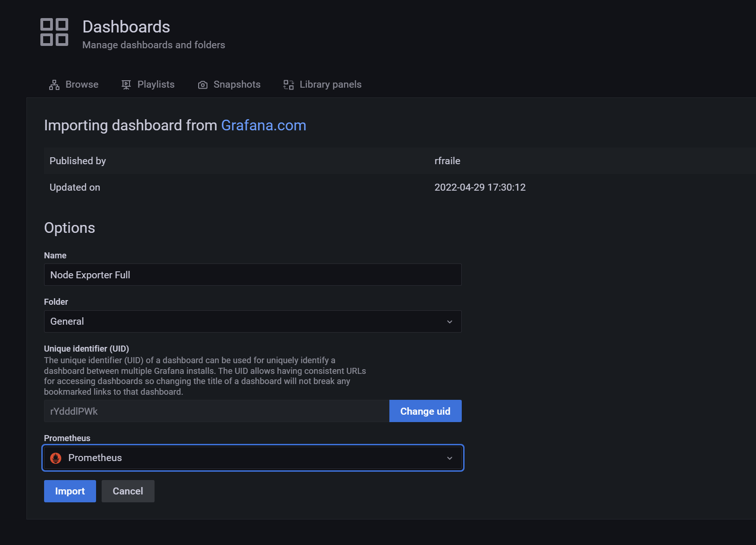Click the Browse tab sitemap icon
The image size is (756, 545).
[x=54, y=85]
